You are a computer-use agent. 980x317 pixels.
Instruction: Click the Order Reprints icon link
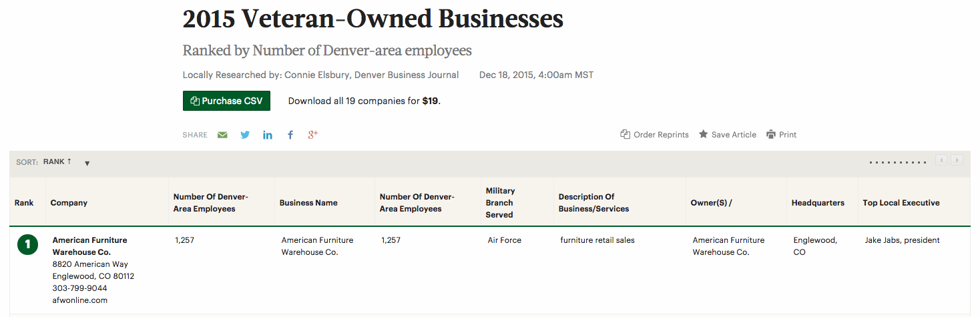(654, 135)
